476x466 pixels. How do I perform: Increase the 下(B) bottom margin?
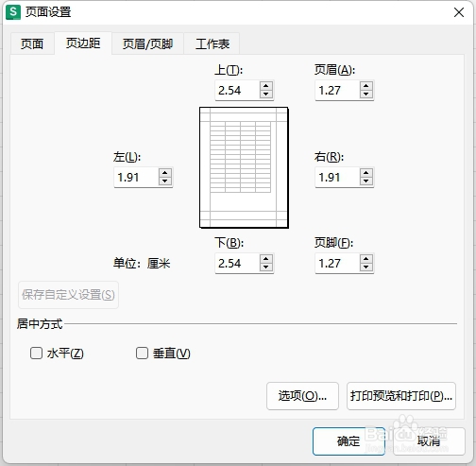[266, 259]
